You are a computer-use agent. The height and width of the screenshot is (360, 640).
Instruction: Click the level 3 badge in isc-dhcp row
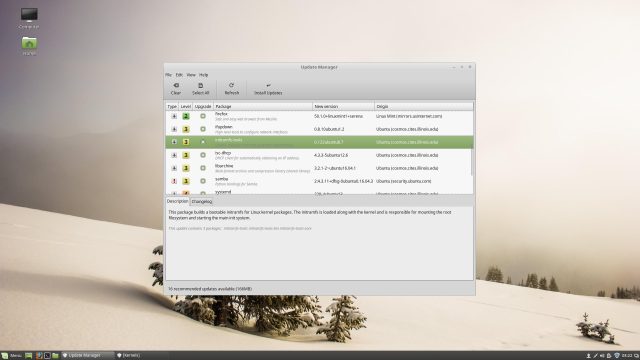pyautogui.click(x=186, y=155)
